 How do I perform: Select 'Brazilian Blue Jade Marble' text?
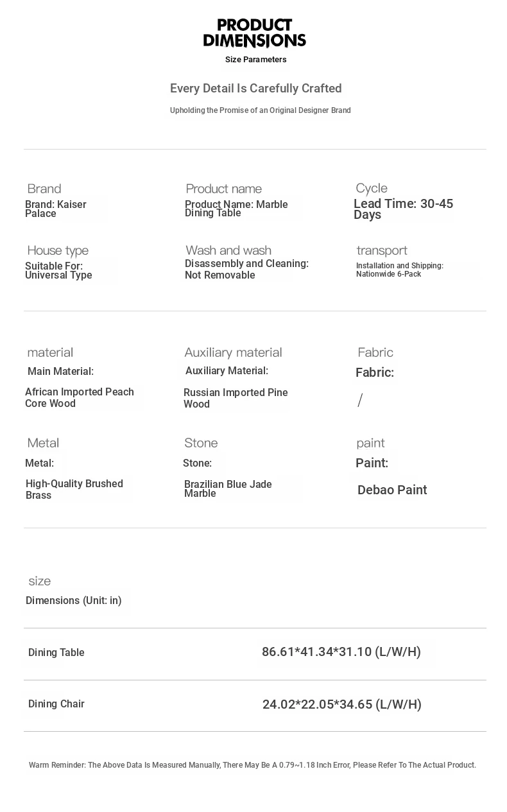228,488
